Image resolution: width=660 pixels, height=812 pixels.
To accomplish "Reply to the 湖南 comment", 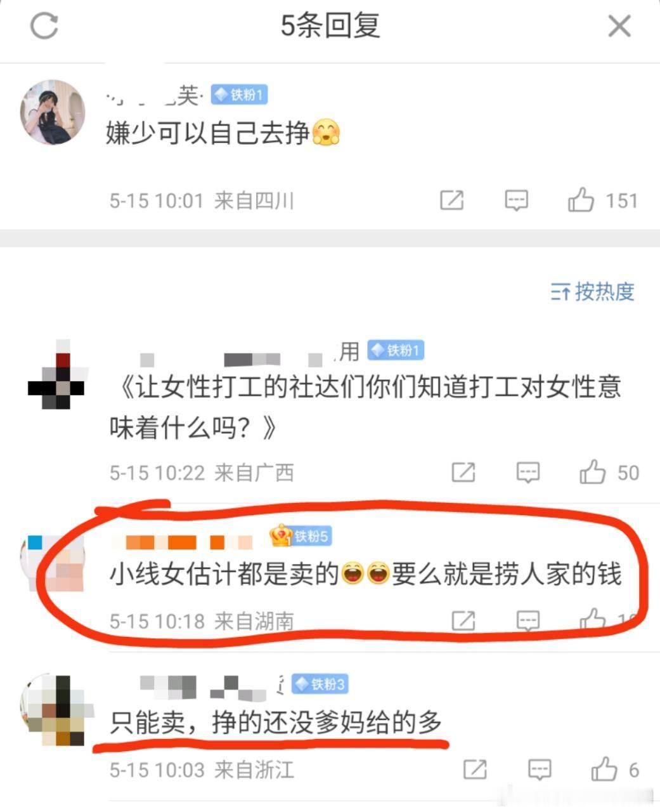I will [x=528, y=620].
